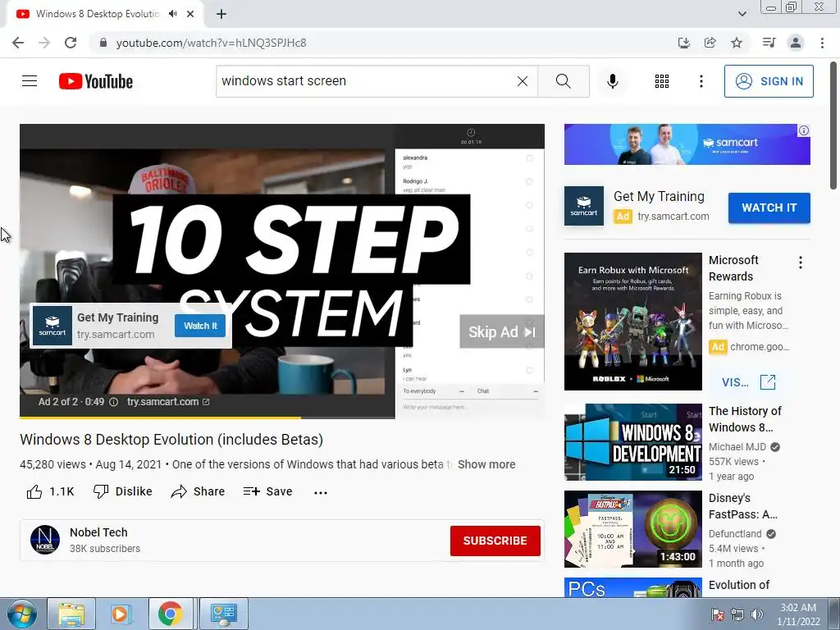
Task: Expand description with Show more
Action: [486, 464]
